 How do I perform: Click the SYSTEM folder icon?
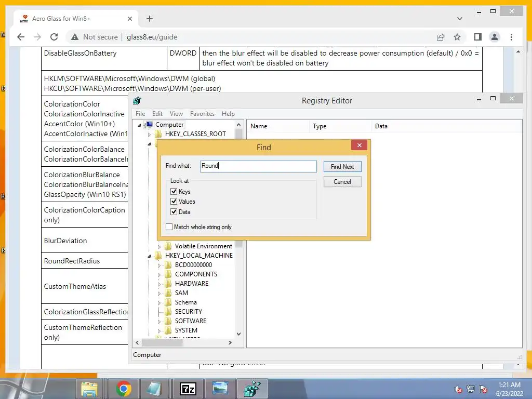click(x=168, y=330)
